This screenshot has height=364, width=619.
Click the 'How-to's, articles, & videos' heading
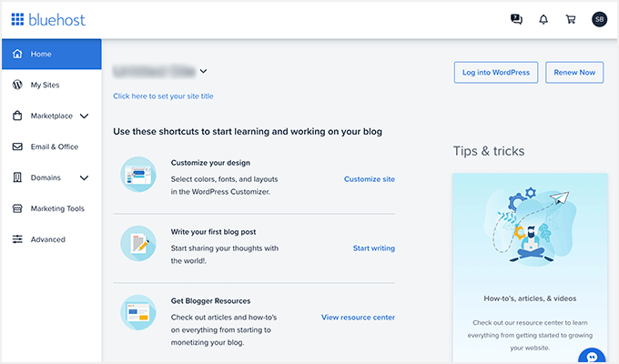coord(530,298)
